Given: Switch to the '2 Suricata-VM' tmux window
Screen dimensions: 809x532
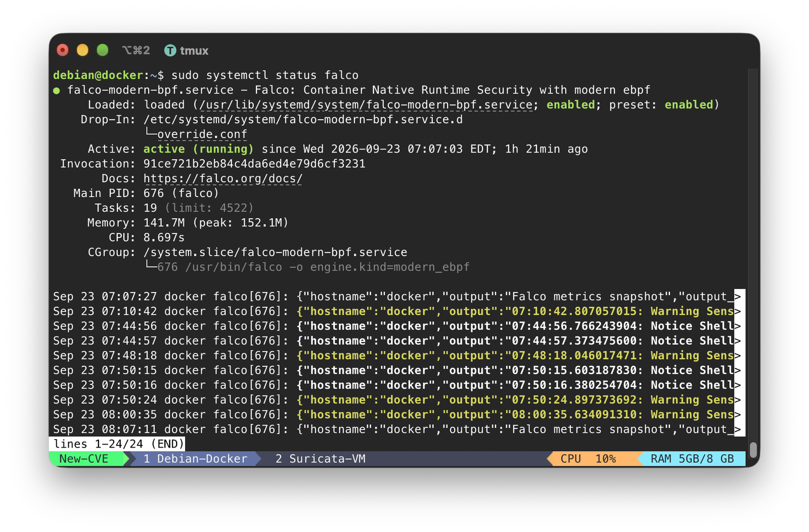Looking at the screenshot, I should point(321,459).
